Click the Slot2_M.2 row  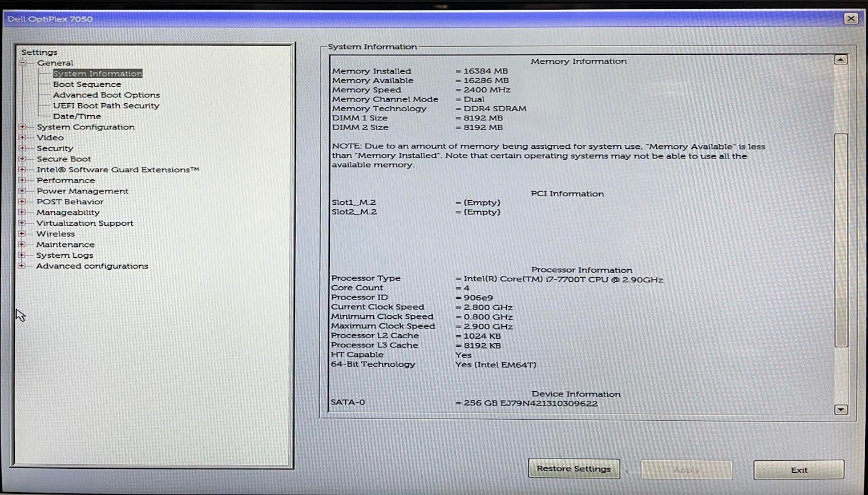tap(416, 212)
